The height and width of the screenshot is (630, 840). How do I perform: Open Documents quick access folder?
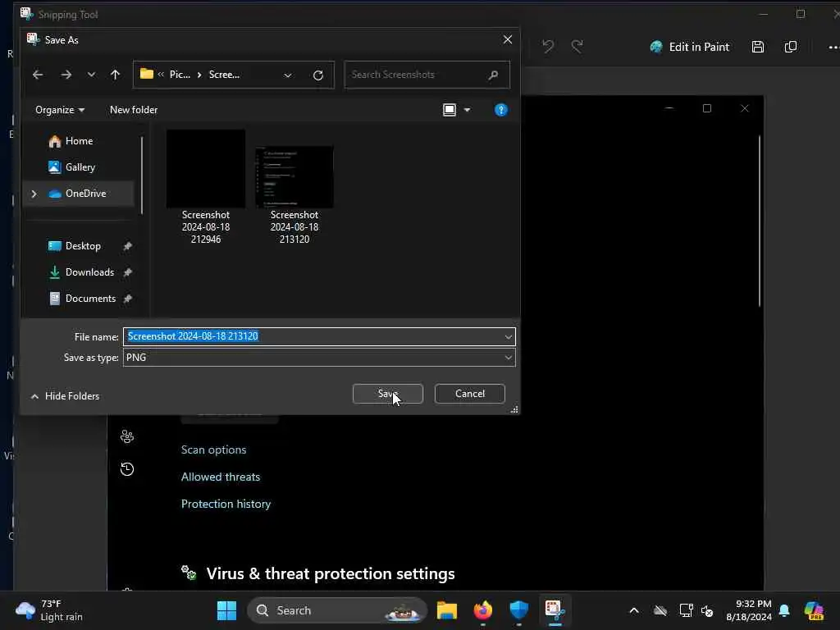[x=90, y=299]
